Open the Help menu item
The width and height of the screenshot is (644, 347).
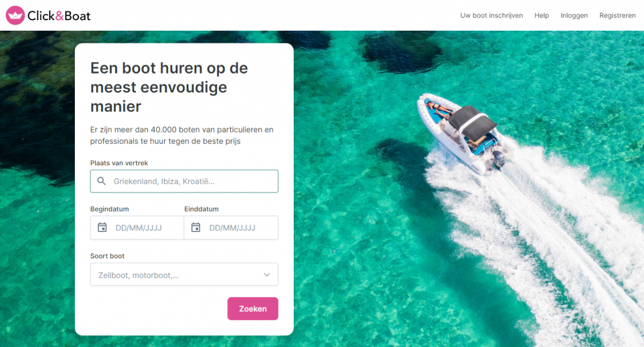click(541, 16)
